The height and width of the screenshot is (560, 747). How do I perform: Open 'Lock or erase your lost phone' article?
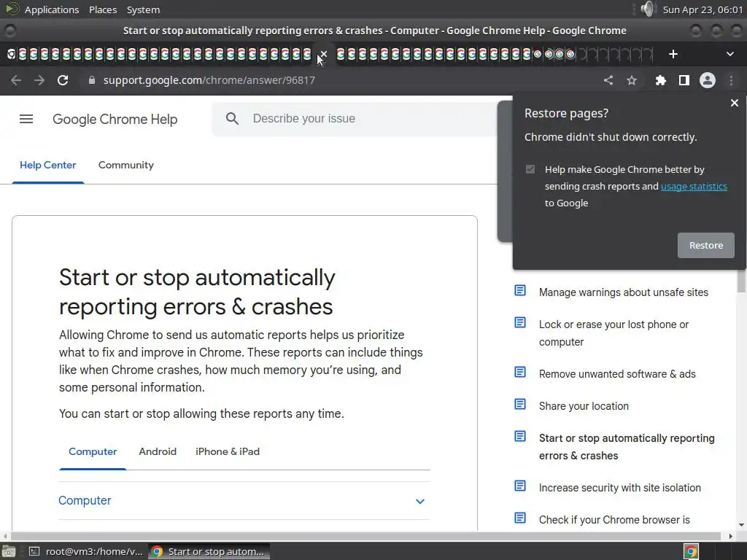pyautogui.click(x=614, y=333)
